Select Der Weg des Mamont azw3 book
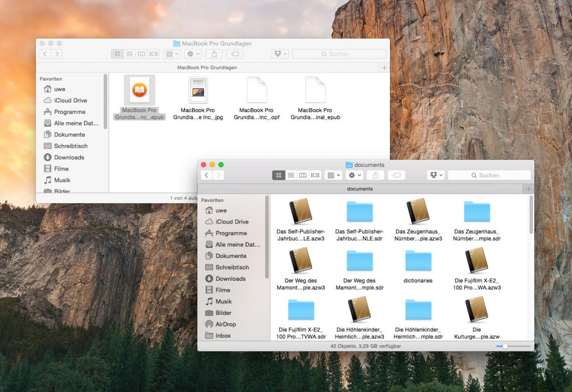Viewport: 572px width, 392px height. coord(301,260)
